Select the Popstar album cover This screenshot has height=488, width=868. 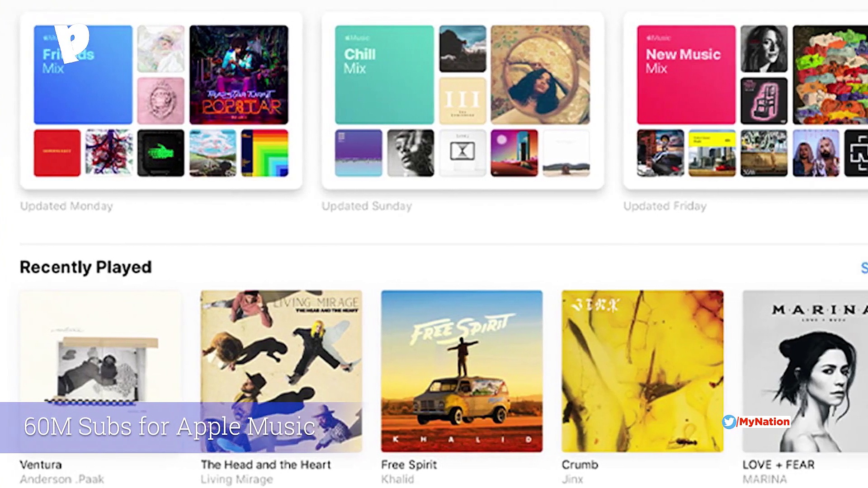coord(239,75)
